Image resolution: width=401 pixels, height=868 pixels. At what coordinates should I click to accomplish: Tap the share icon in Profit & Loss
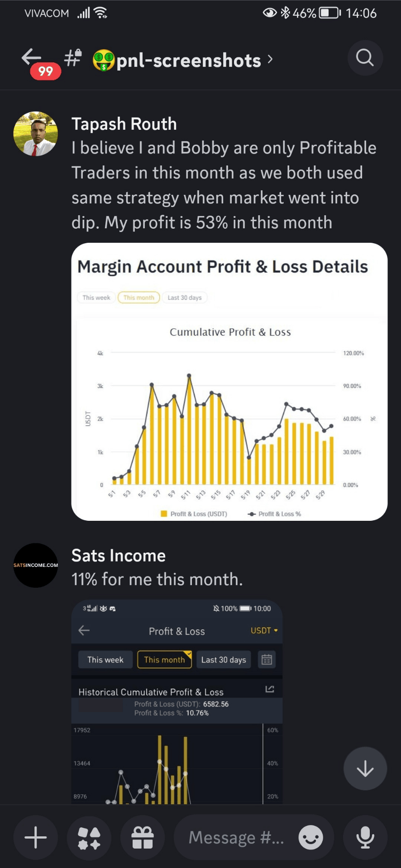[x=270, y=689]
